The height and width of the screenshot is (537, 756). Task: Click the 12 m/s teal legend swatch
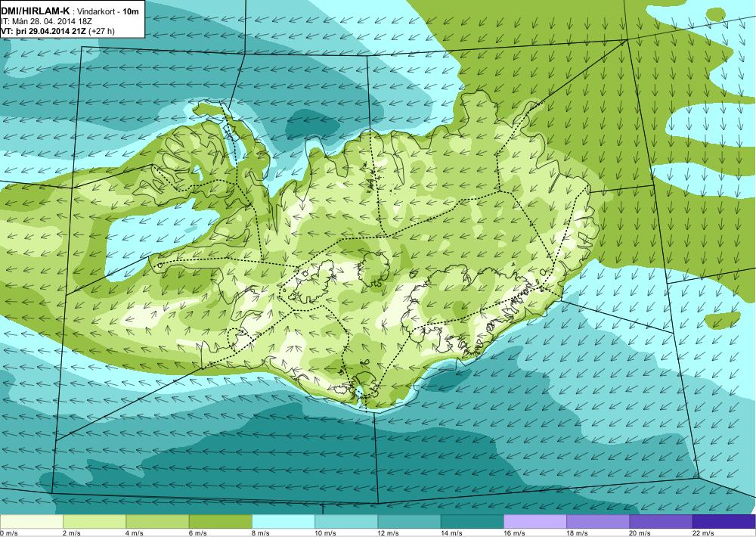[409, 522]
